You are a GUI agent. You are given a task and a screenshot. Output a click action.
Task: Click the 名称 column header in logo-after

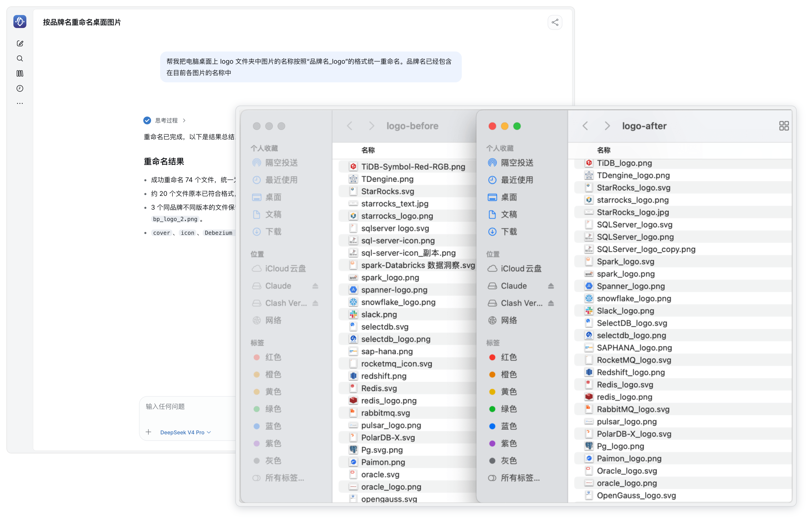pos(604,150)
